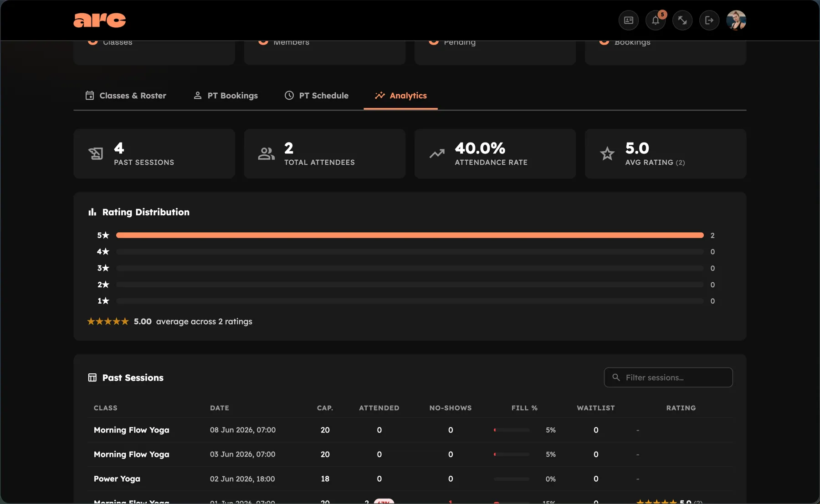Select Morning Flow Yoga 08 Jun row
The width and height of the screenshot is (820, 504).
click(410, 430)
